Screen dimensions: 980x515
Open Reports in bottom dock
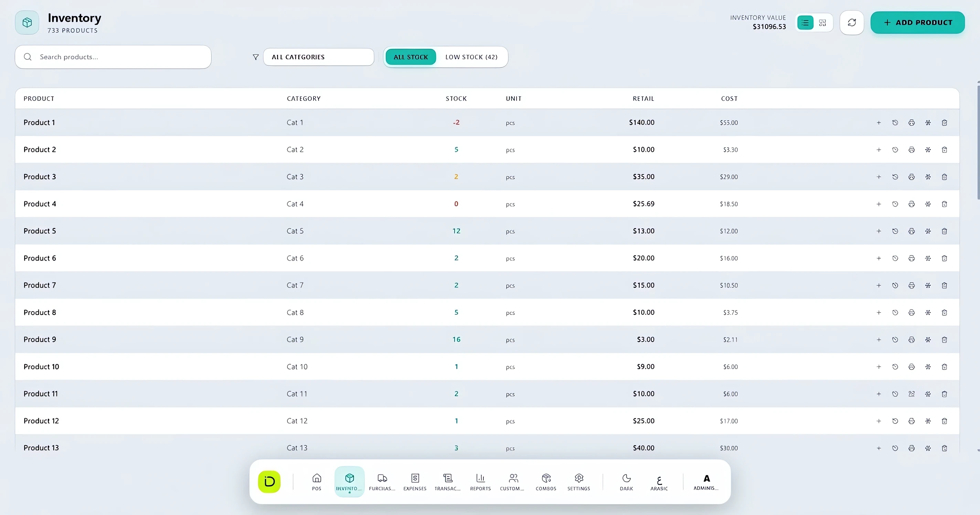[x=480, y=482]
